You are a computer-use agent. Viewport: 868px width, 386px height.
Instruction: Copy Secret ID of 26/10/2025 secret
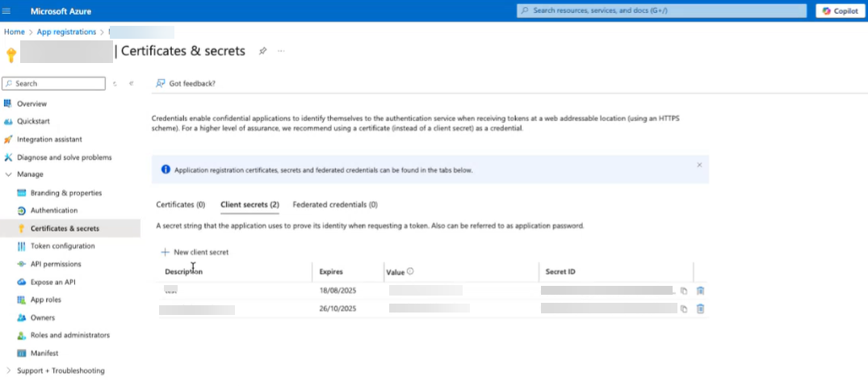coord(684,309)
